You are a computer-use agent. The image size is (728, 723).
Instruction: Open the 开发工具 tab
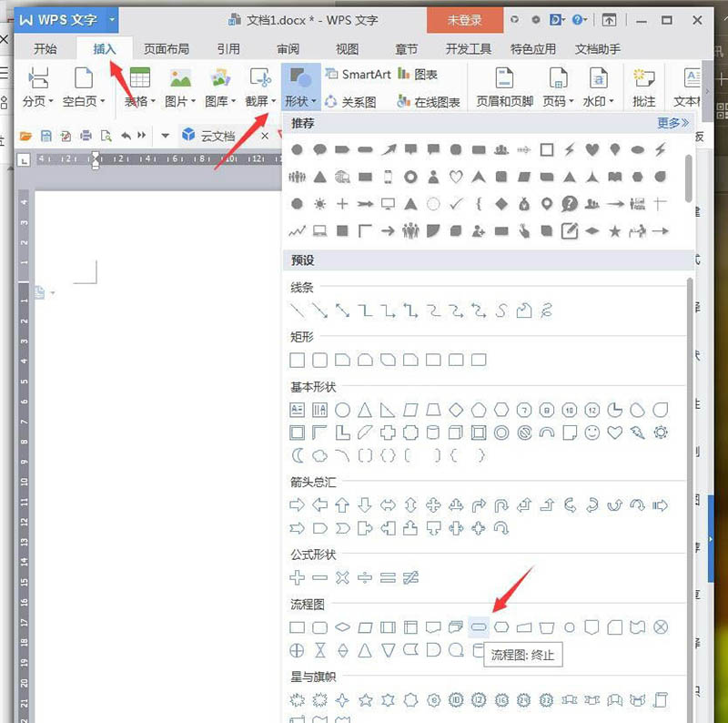coord(469,49)
